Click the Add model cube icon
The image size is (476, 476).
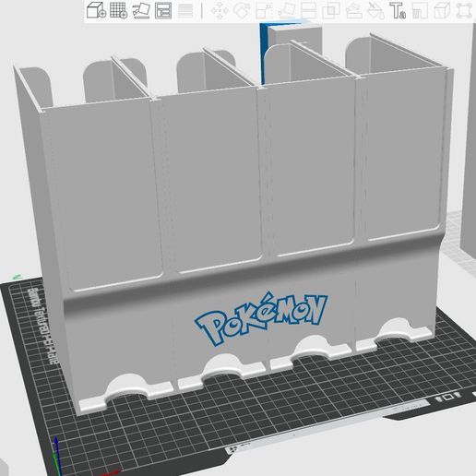(x=96, y=10)
